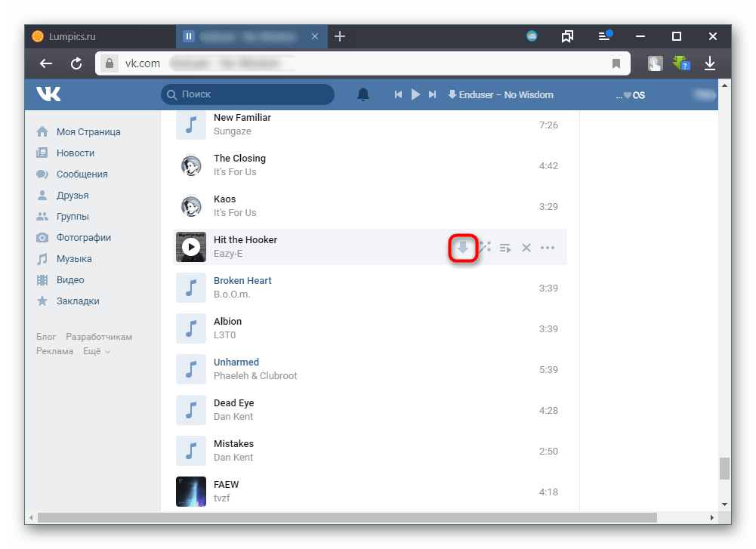The height and width of the screenshot is (549, 756).
Task: Open notifications bell icon
Action: (x=363, y=94)
